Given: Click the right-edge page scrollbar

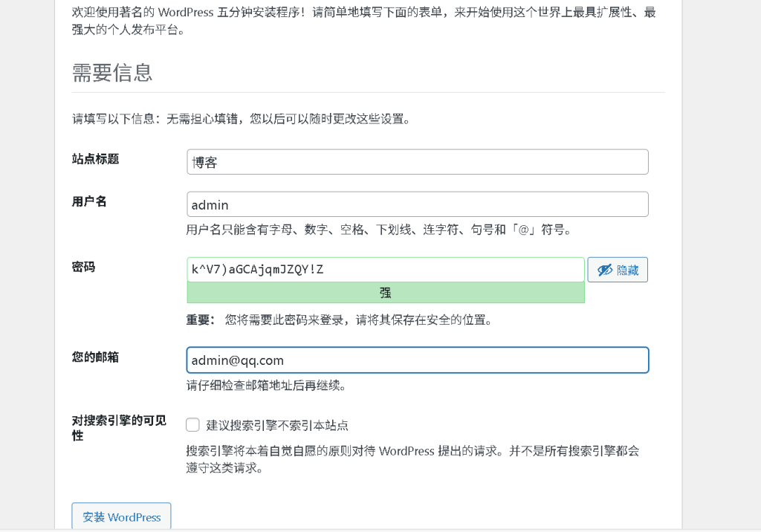Looking at the screenshot, I should tap(757, 266).
